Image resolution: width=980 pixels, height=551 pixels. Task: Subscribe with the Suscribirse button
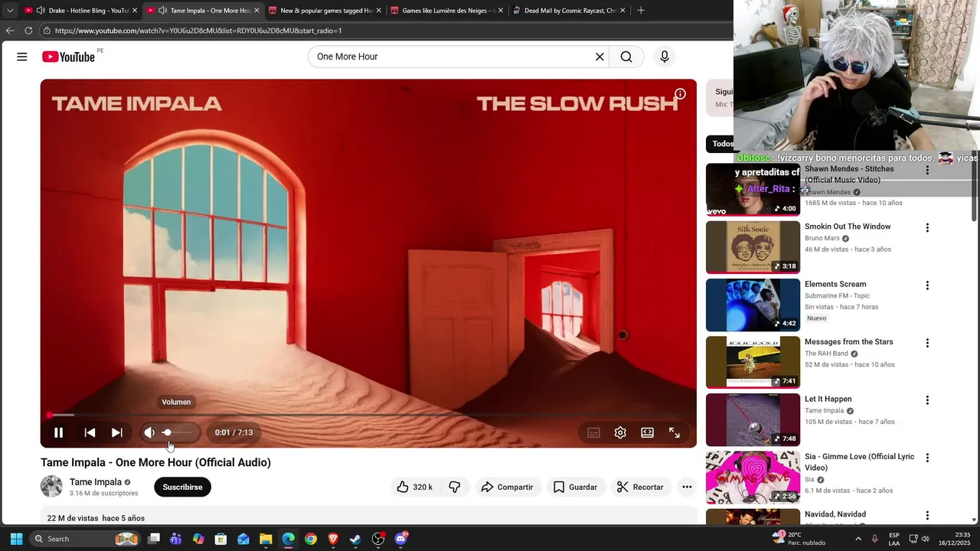tap(182, 487)
